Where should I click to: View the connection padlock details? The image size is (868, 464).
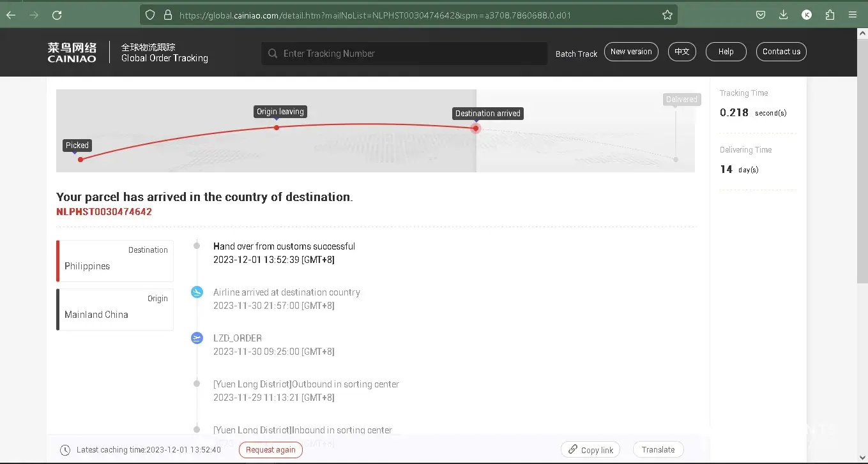(x=167, y=15)
